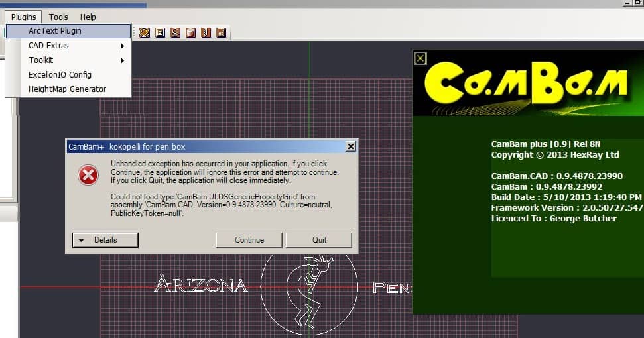Click the Engrave operation toolbar icon
644x338 pixels.
[x=175, y=32]
